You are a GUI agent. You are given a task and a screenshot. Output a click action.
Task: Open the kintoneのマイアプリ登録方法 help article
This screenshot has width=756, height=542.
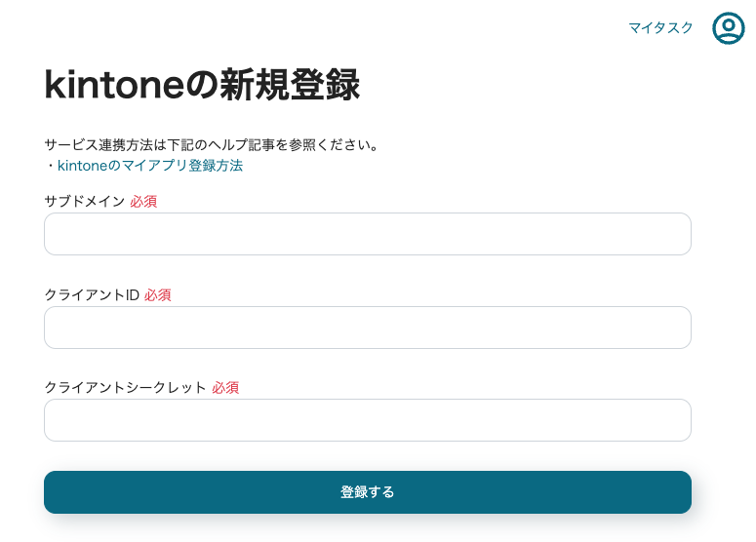click(150, 166)
